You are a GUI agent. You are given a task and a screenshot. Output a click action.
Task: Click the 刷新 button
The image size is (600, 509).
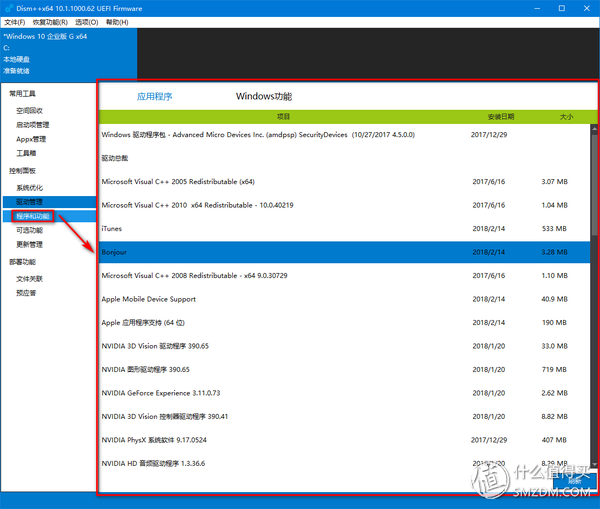pos(574,481)
